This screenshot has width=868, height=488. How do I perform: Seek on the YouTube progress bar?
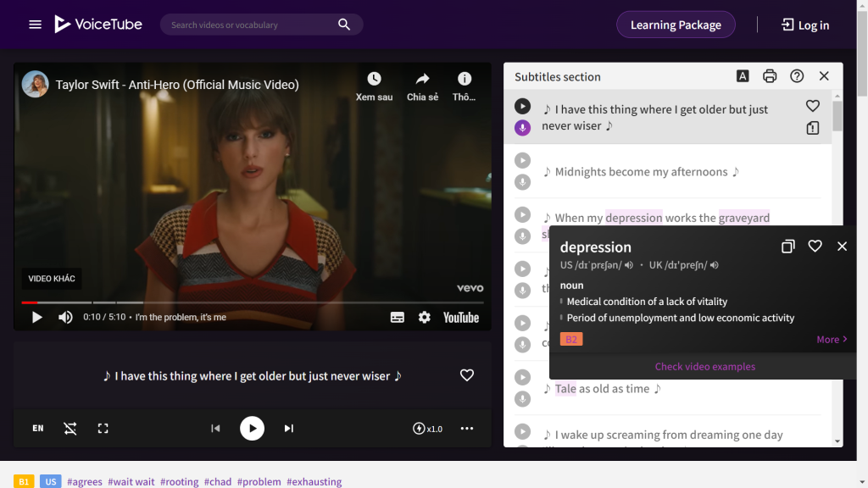click(x=253, y=302)
